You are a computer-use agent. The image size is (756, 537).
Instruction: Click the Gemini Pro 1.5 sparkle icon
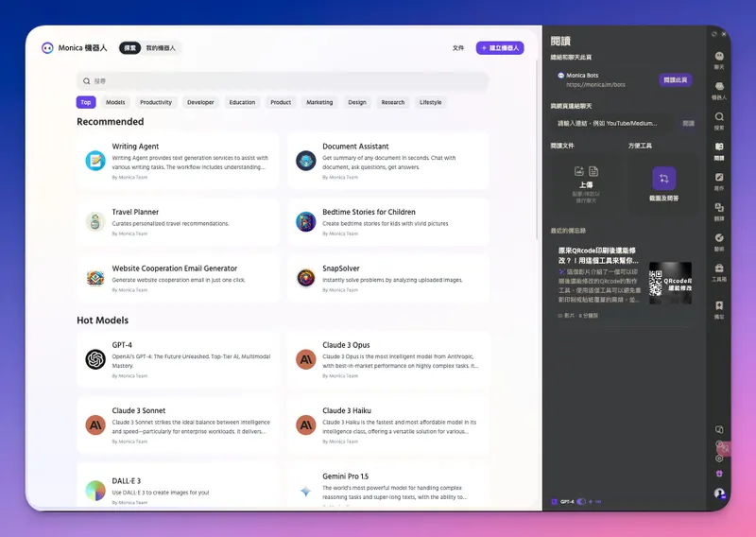[305, 492]
